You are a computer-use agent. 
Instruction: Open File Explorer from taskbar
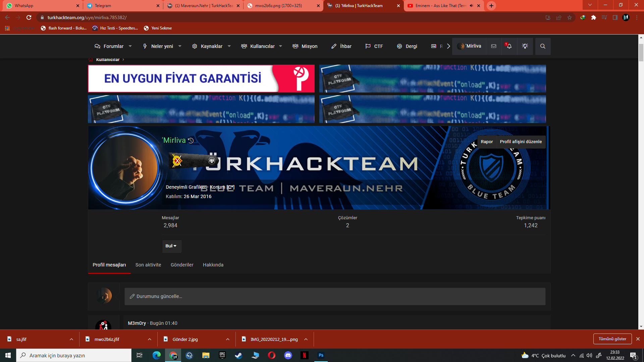[x=206, y=355]
